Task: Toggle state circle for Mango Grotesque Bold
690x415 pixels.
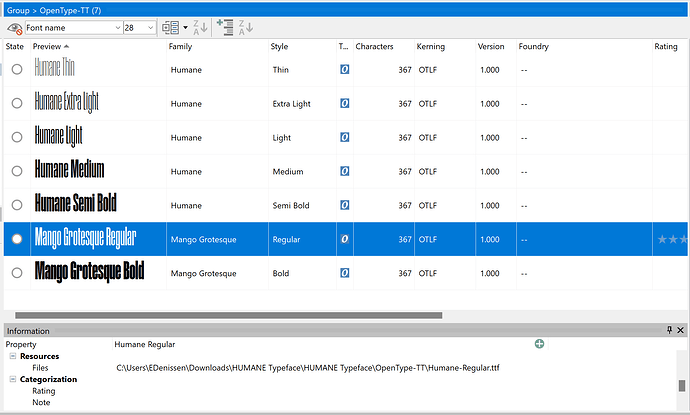Action: [17, 273]
